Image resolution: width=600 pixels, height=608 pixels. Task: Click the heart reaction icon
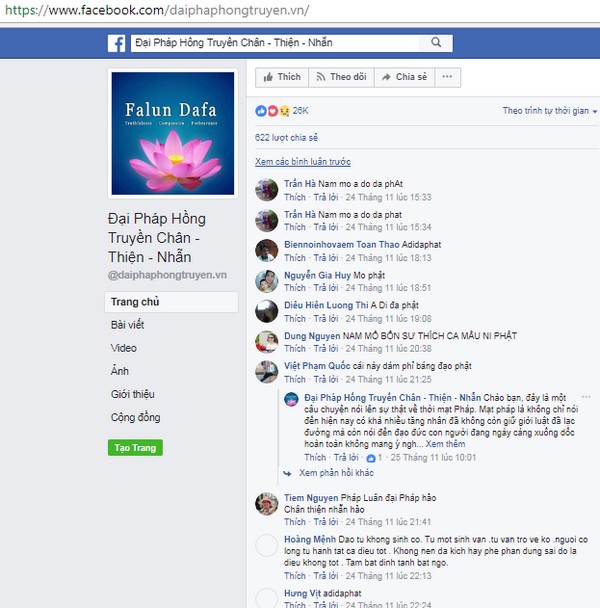(273, 111)
